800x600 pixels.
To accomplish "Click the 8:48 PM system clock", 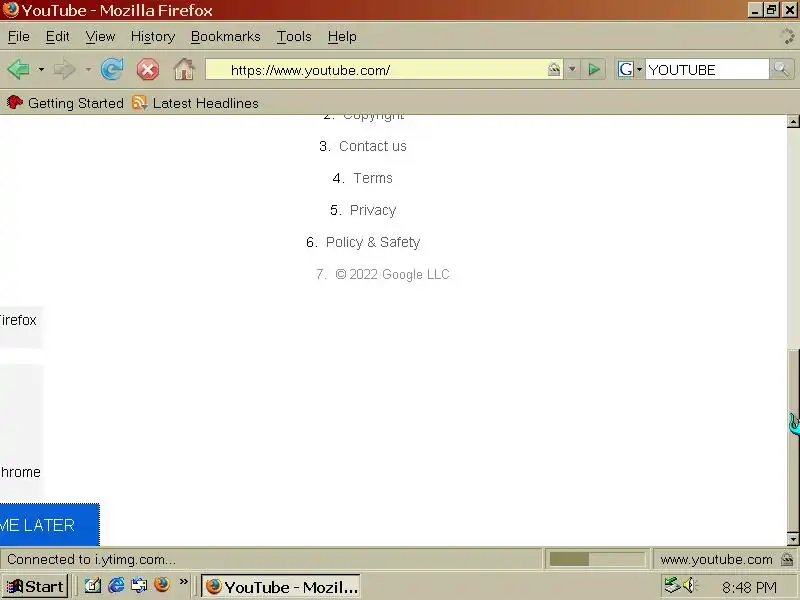I will tap(749, 587).
